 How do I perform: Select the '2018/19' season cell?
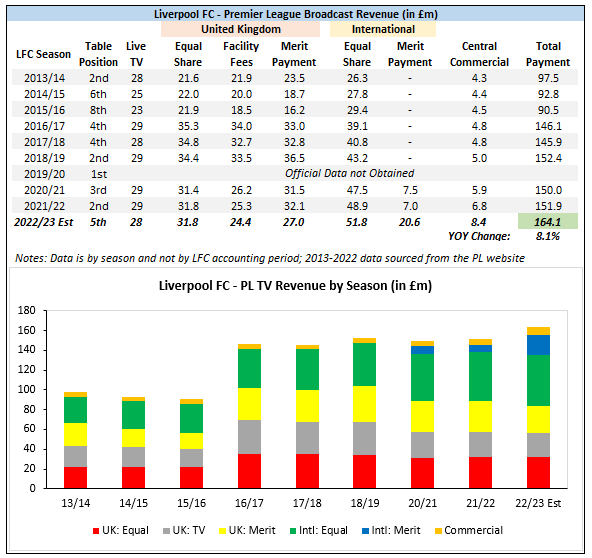45,158
